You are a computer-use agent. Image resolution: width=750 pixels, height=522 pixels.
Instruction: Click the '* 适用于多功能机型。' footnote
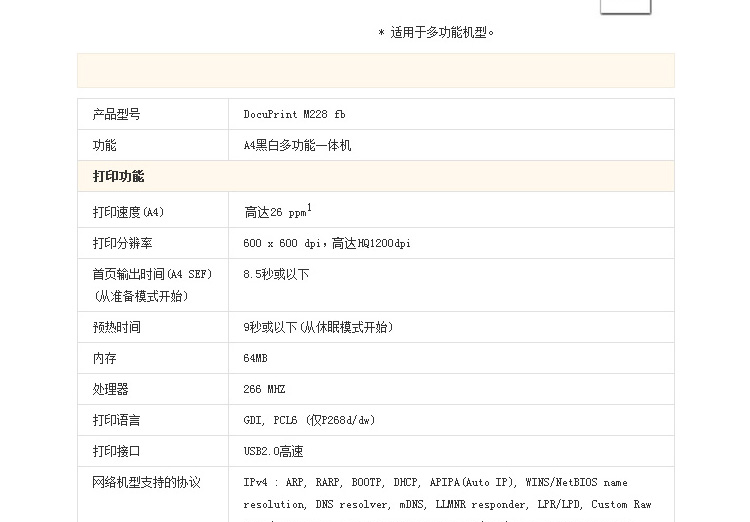point(436,33)
